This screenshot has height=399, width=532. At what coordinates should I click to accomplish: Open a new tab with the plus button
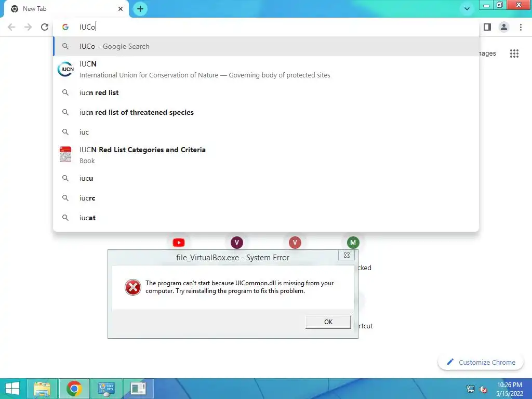140,9
